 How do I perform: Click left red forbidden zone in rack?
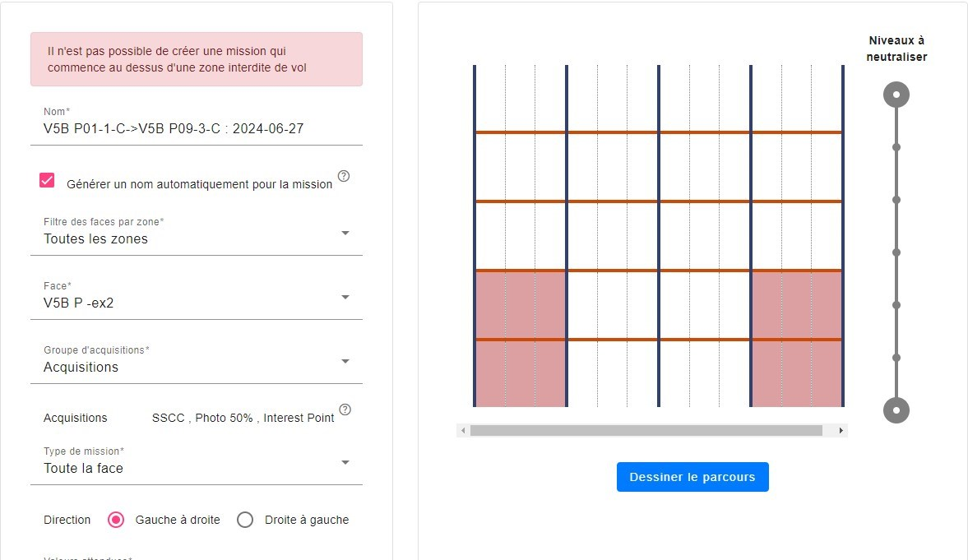pyautogui.click(x=521, y=338)
